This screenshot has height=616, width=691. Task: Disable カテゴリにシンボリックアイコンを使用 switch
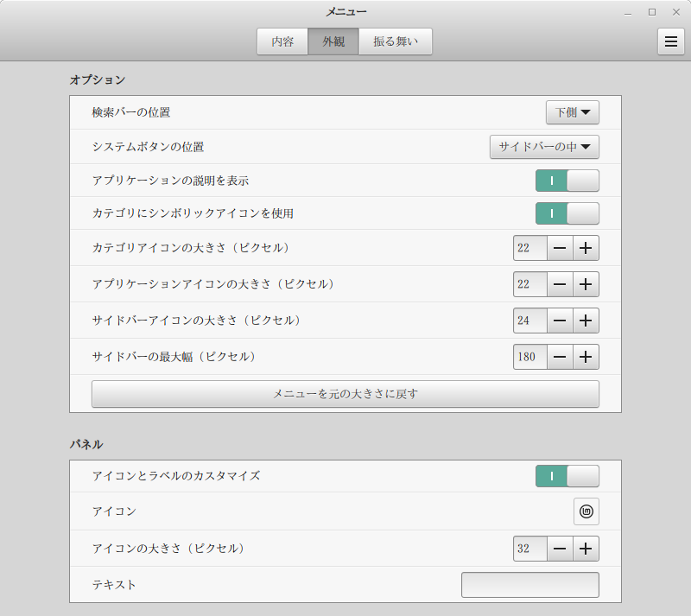(567, 213)
